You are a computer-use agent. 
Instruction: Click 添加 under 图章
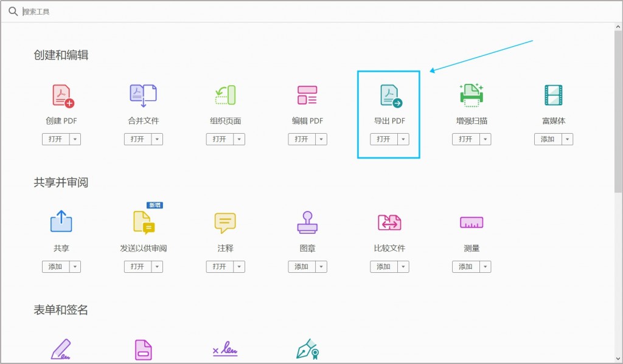pyautogui.click(x=302, y=267)
